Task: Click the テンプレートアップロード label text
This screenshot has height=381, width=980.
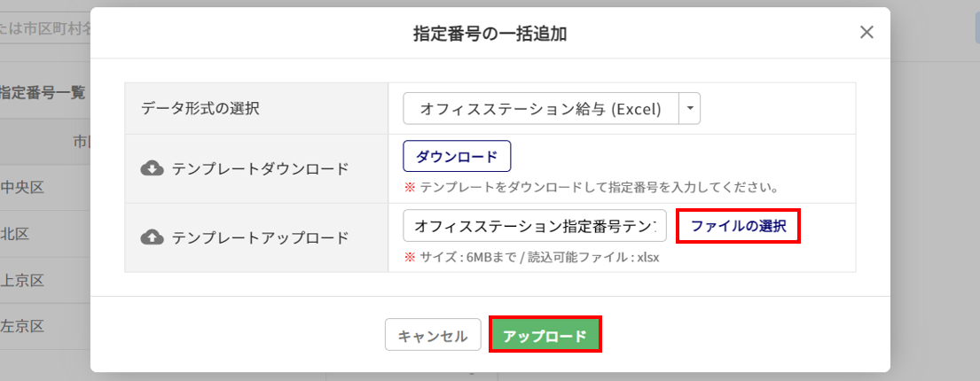Action: click(x=260, y=237)
